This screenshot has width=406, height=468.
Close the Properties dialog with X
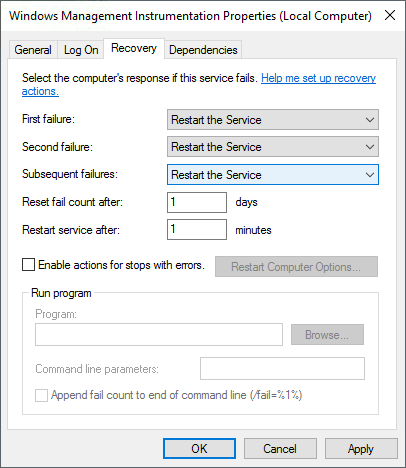[x=390, y=15]
